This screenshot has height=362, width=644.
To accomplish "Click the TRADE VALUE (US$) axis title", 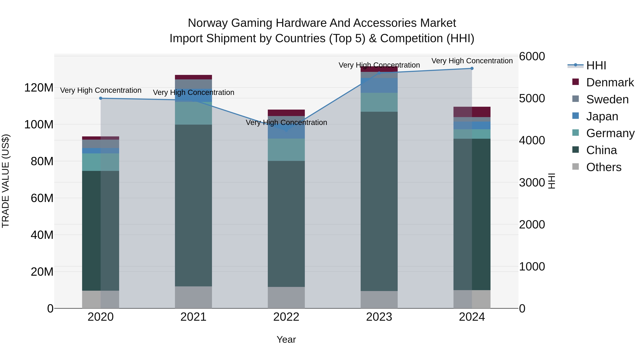I will point(6,181).
